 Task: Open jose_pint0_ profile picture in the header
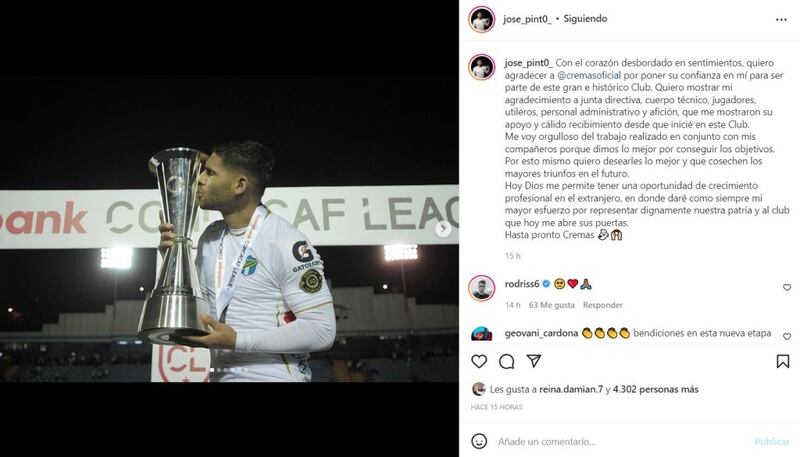pyautogui.click(x=482, y=19)
